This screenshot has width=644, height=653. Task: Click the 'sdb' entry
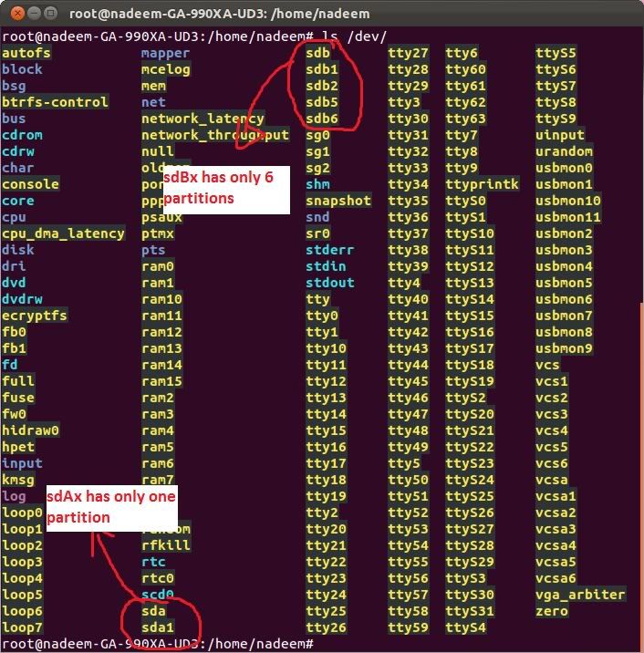(x=317, y=53)
